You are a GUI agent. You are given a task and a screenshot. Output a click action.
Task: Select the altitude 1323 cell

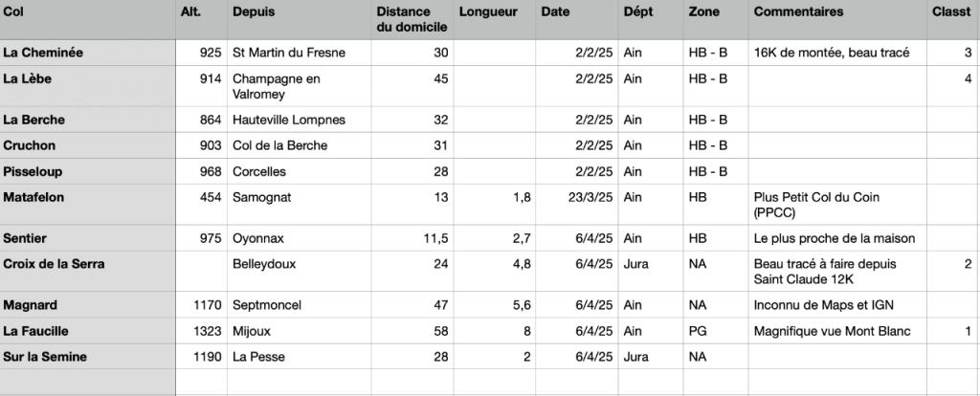click(x=201, y=331)
